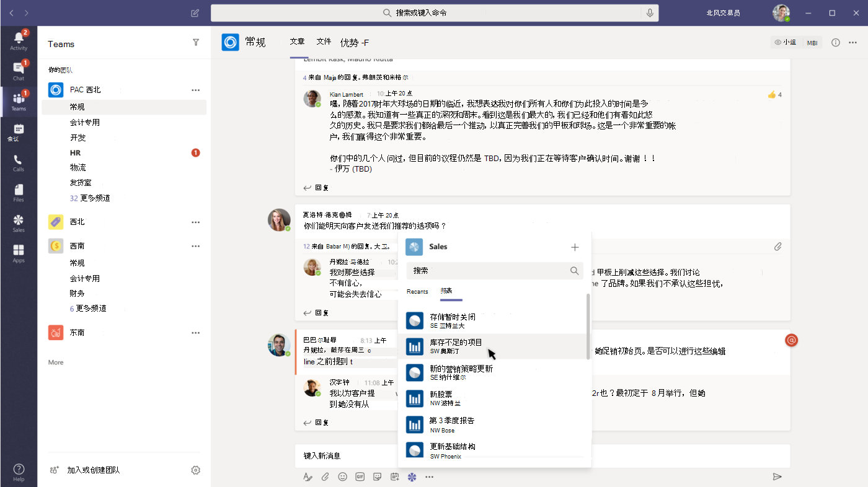
Task: Click the back navigation arrow in the title bar
Action: tap(11, 12)
